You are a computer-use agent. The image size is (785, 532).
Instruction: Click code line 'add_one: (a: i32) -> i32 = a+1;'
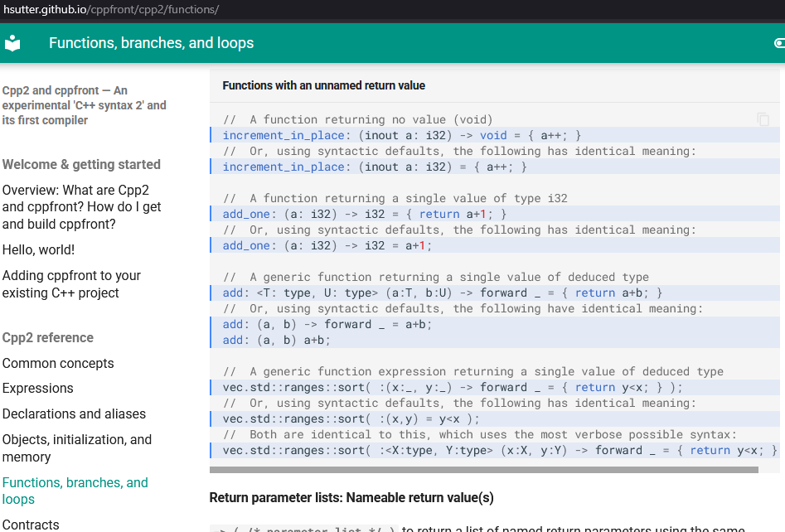tap(327, 246)
